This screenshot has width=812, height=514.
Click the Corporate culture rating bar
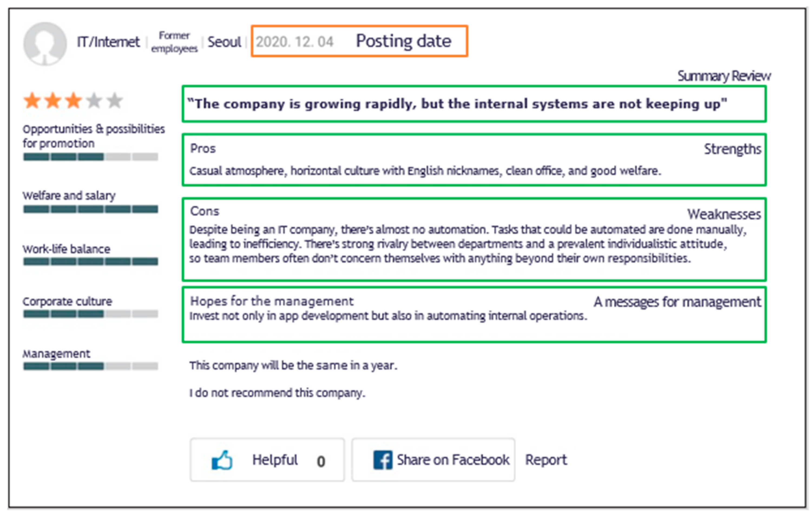pos(90,314)
